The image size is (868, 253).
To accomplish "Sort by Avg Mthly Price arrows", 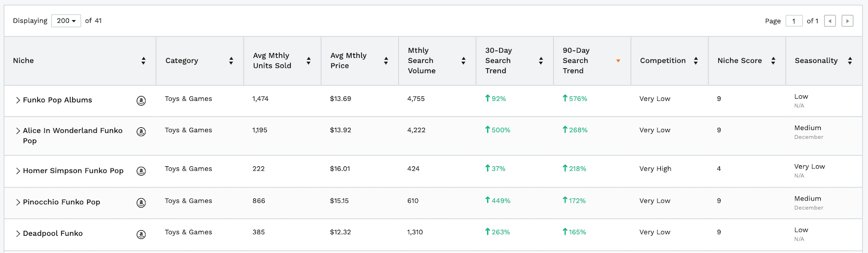I will tap(386, 61).
